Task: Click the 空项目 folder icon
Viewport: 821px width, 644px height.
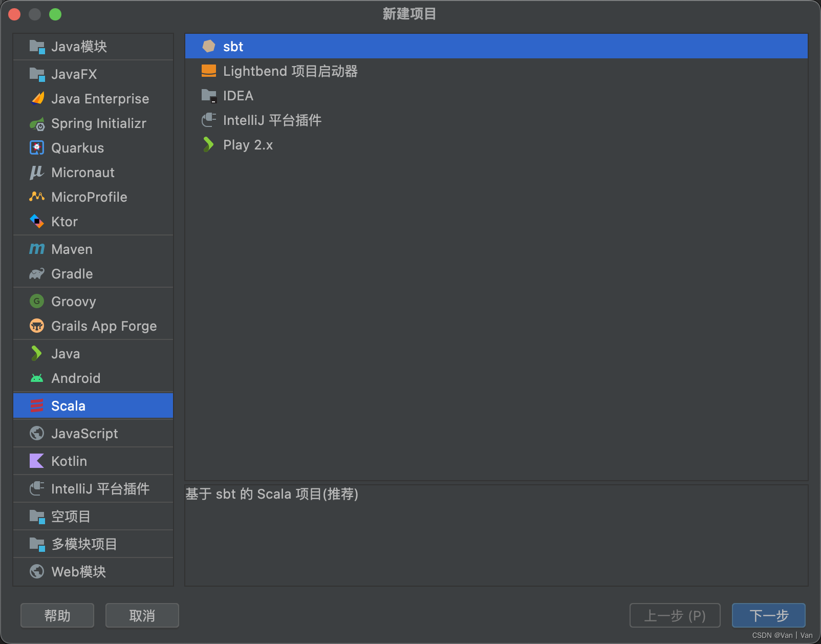Action: pos(37,517)
